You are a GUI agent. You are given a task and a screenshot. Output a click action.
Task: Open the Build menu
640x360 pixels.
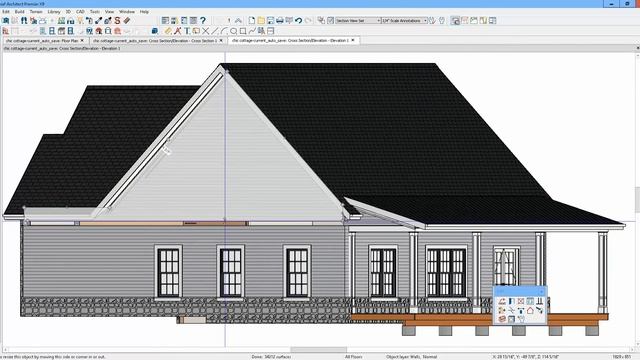point(19,12)
